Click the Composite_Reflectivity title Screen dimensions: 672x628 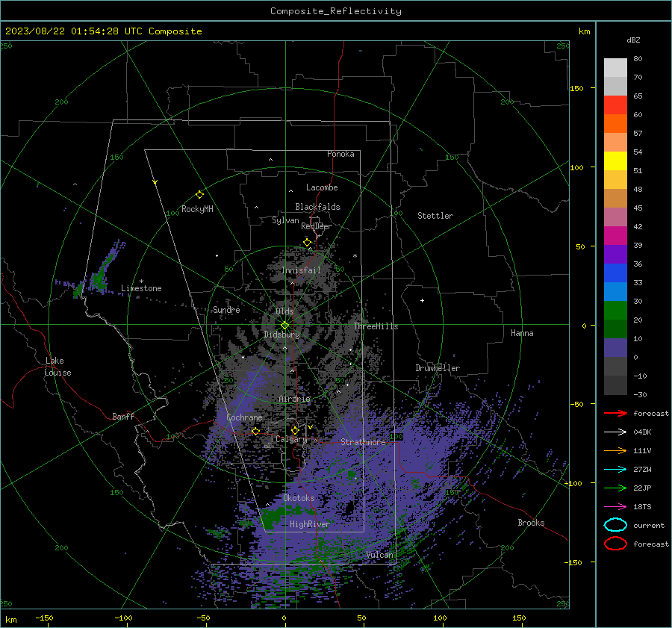point(336,11)
